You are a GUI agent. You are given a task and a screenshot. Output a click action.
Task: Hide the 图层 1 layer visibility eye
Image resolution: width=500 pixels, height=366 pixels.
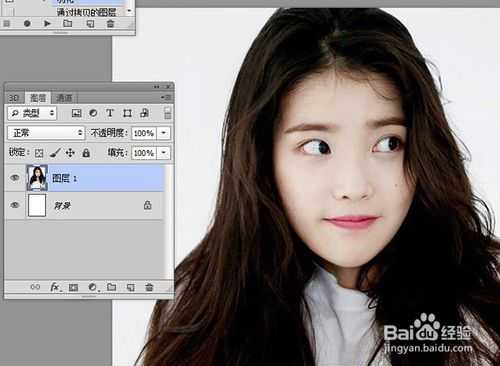14,178
